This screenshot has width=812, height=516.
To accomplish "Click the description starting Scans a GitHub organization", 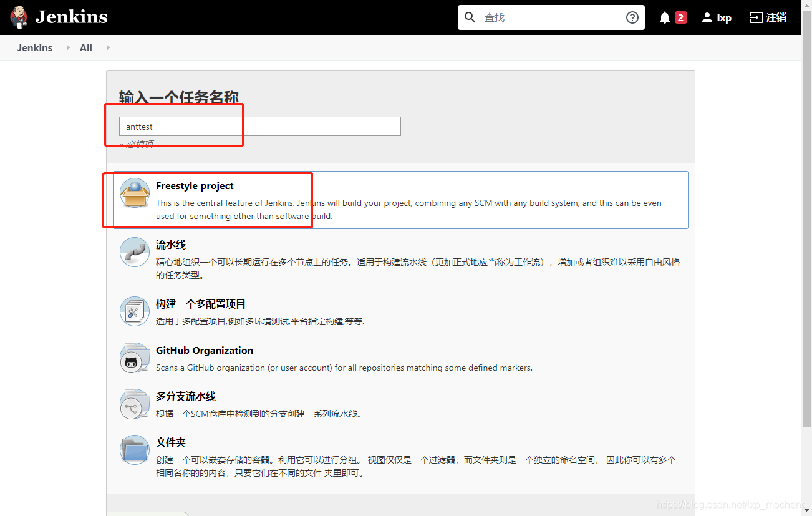I will coord(344,368).
